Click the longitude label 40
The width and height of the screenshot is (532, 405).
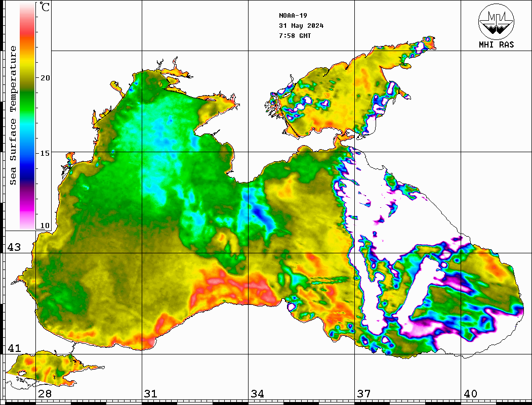pos(470,394)
